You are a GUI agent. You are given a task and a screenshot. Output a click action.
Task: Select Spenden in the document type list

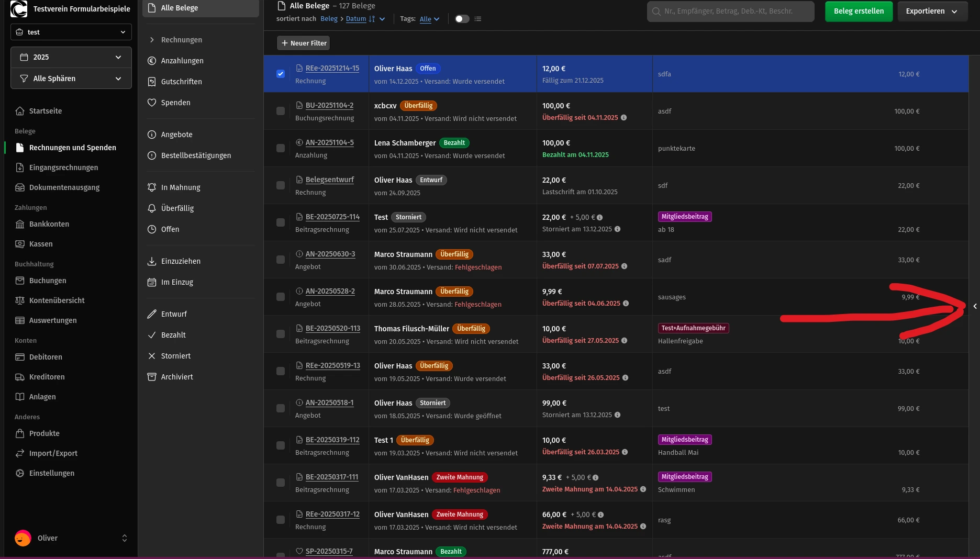[175, 103]
